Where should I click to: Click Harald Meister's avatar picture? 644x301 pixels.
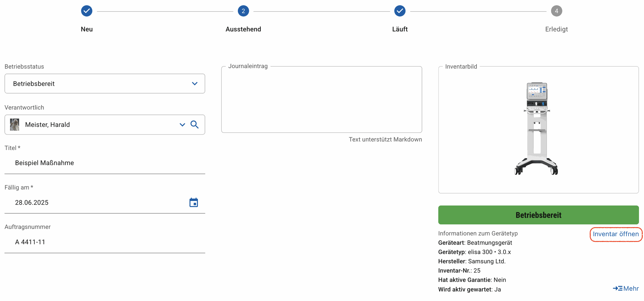[14, 124]
